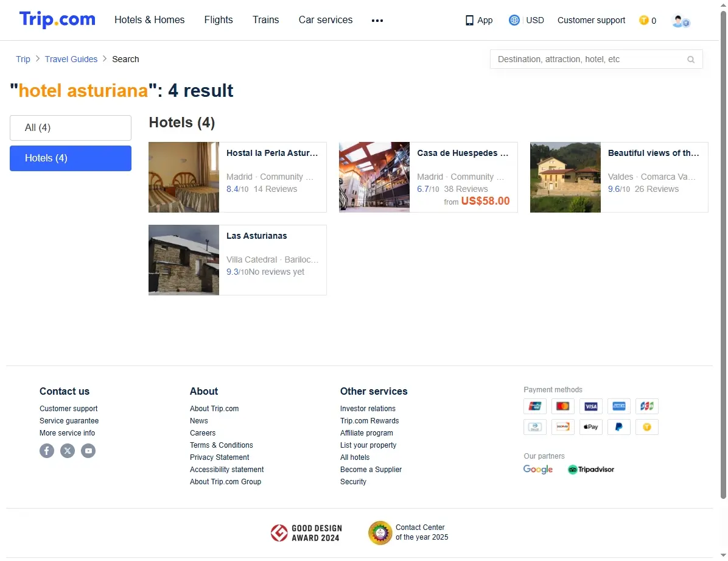The image size is (728, 561).
Task: Open Investor relations link
Action: tap(368, 409)
